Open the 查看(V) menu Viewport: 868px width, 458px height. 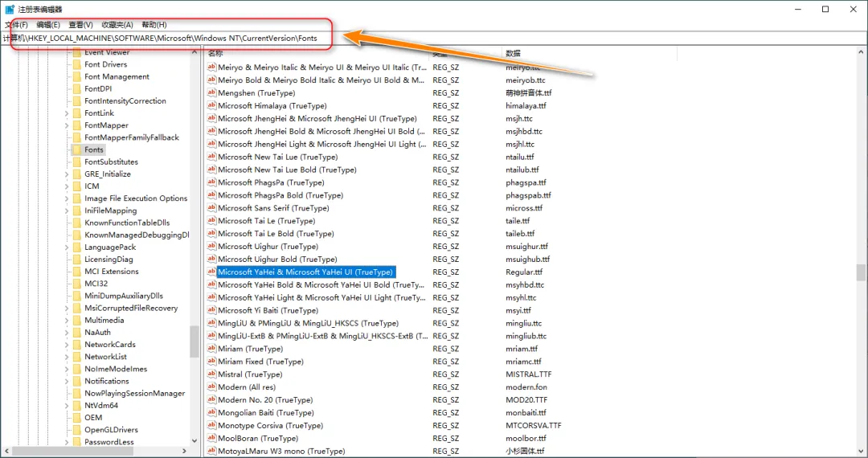(81, 24)
